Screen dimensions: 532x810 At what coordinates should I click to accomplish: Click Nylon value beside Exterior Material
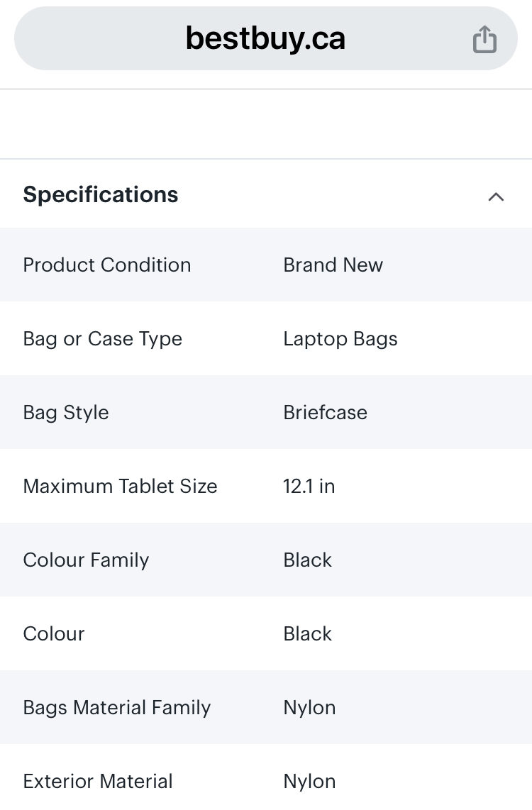tap(309, 782)
